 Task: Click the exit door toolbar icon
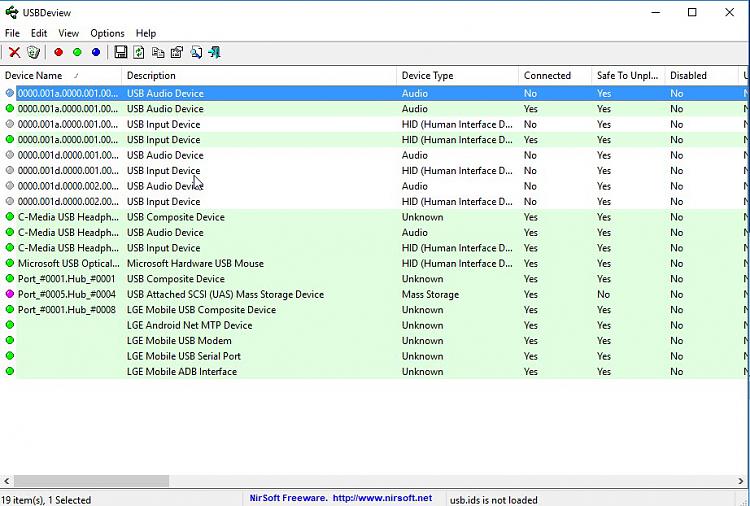tap(215, 52)
